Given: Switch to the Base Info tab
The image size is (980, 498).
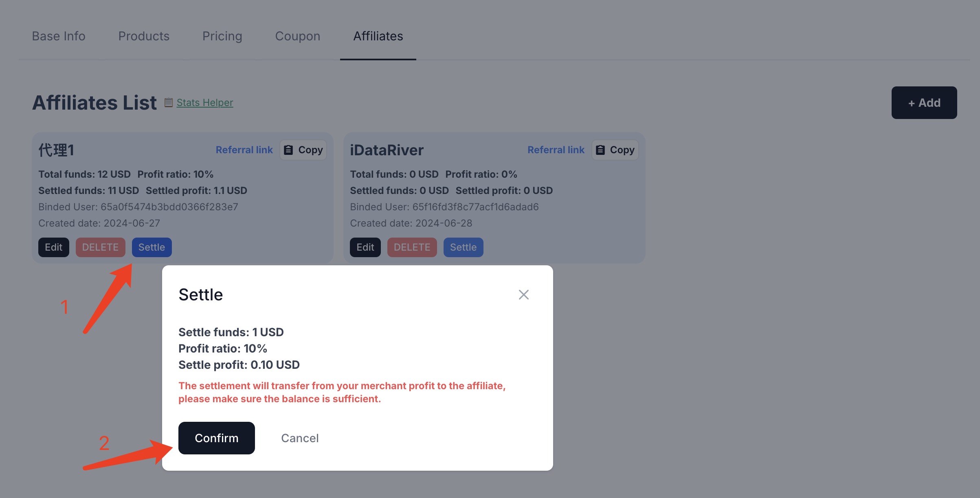Looking at the screenshot, I should (58, 35).
